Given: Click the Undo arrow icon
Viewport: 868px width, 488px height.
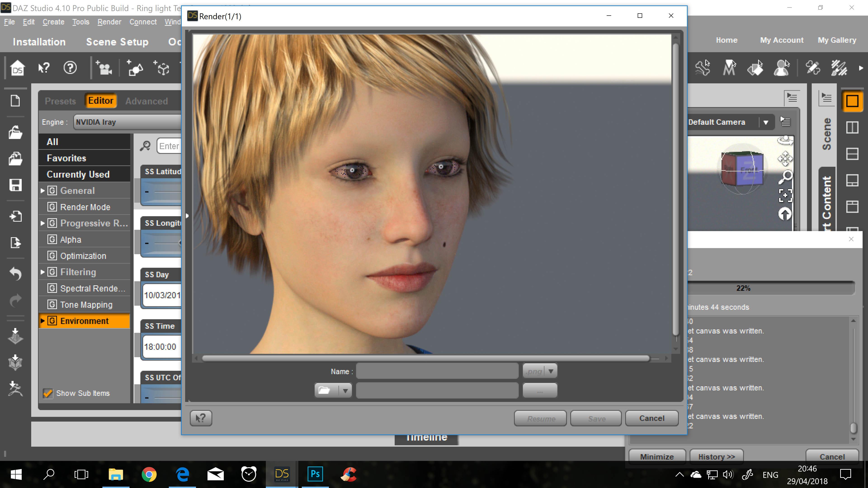Looking at the screenshot, I should pyautogui.click(x=15, y=273).
